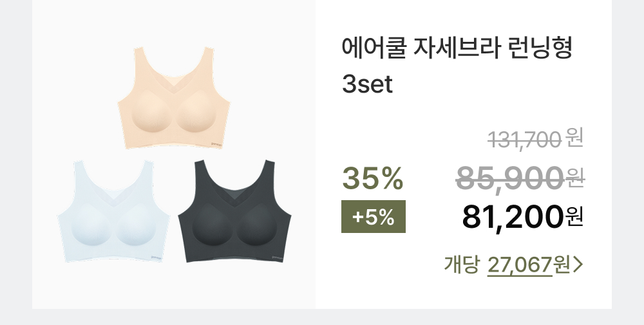Click the 원 unit after 81,200
644x325 pixels.
tap(574, 218)
